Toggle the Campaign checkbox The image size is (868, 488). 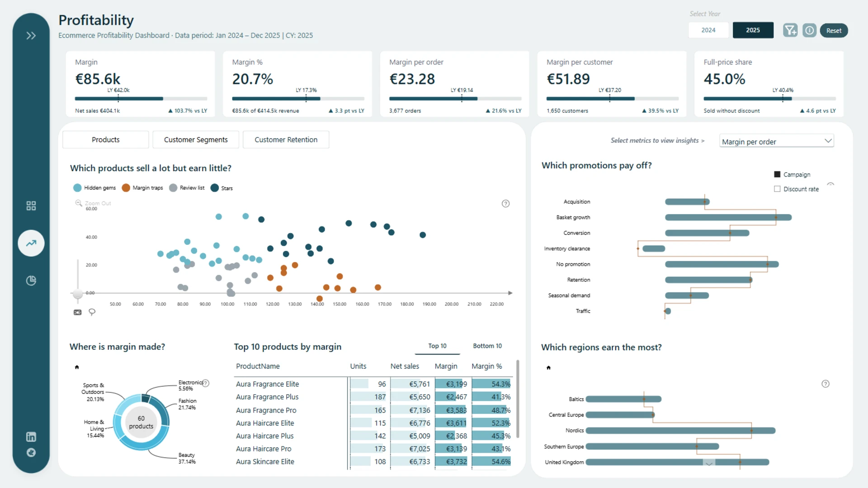[x=777, y=174]
